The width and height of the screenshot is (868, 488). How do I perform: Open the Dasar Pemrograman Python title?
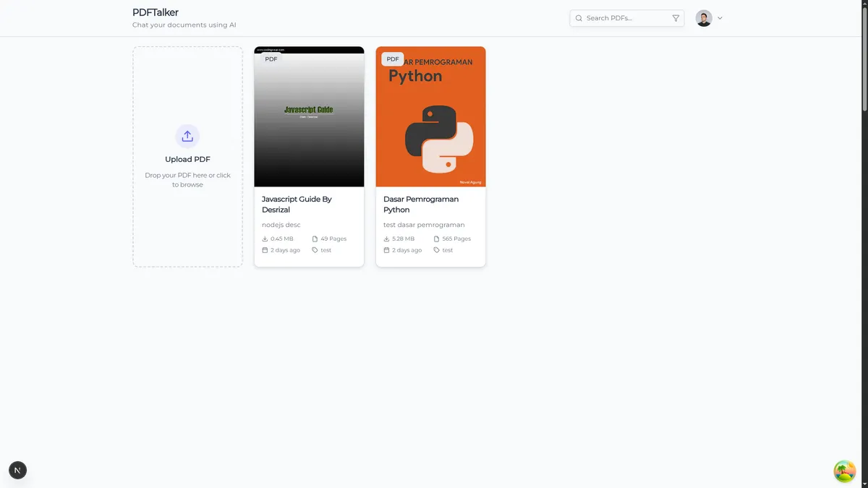click(421, 204)
